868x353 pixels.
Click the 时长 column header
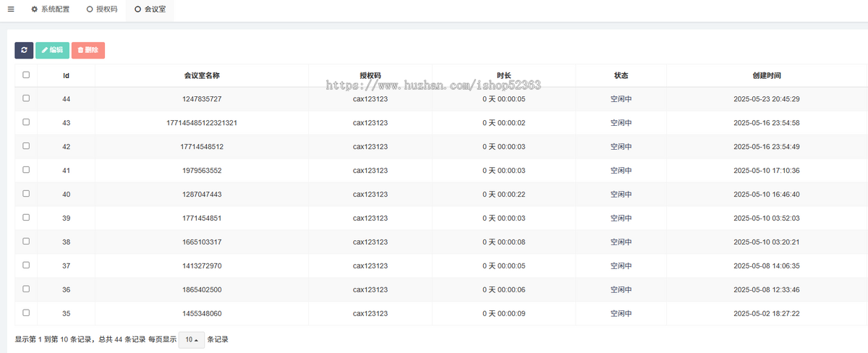click(x=504, y=75)
